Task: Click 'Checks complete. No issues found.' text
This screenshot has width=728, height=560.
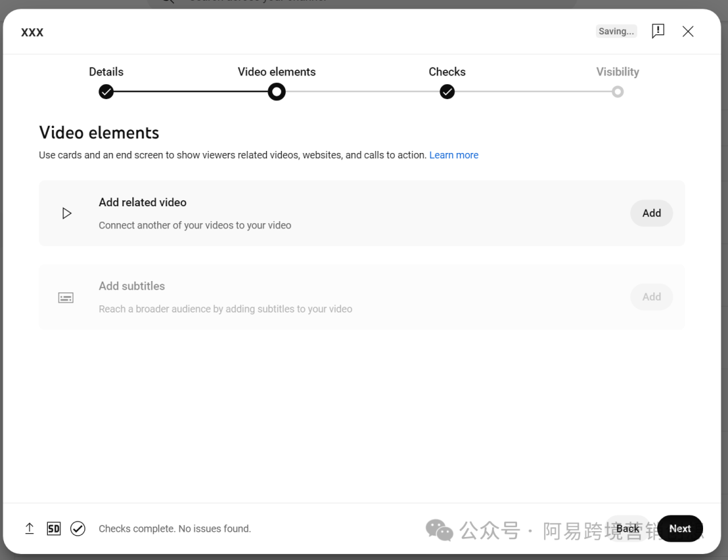Action: pos(175,528)
